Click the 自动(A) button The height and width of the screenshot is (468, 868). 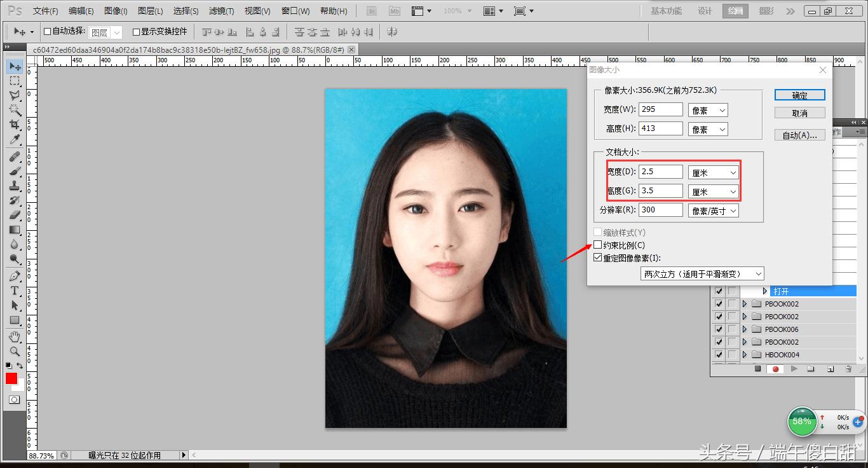[x=799, y=134]
